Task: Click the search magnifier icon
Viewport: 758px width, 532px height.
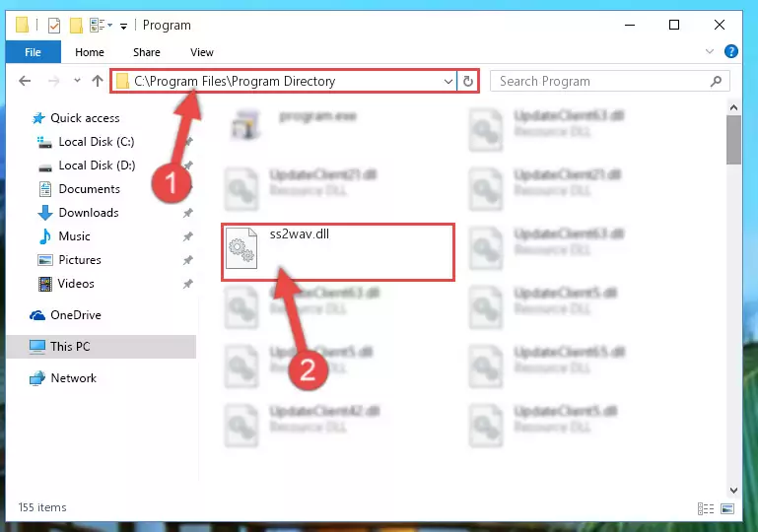Action: 716,81
